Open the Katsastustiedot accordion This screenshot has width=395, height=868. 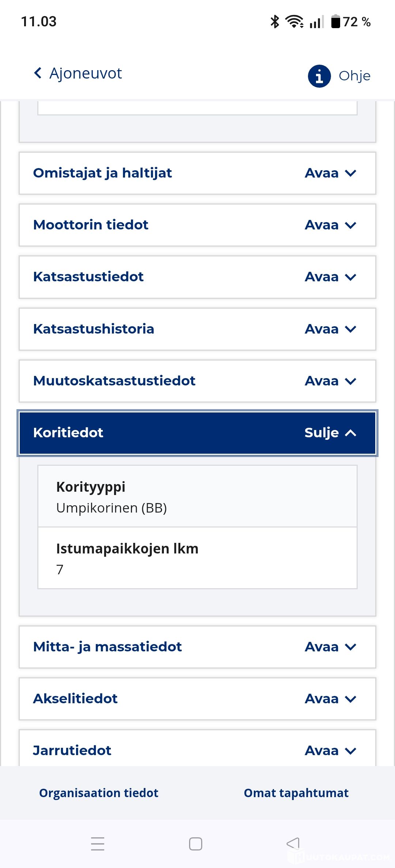click(197, 277)
